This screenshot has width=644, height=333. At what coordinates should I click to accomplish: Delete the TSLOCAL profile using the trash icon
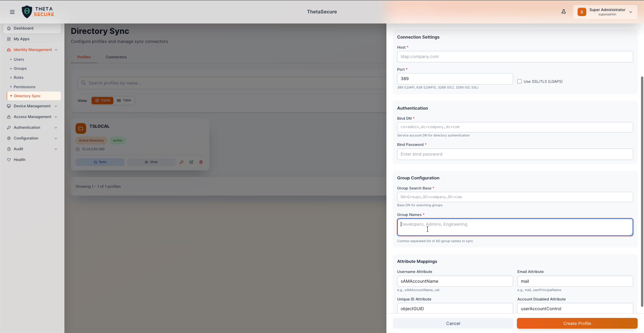(x=201, y=162)
